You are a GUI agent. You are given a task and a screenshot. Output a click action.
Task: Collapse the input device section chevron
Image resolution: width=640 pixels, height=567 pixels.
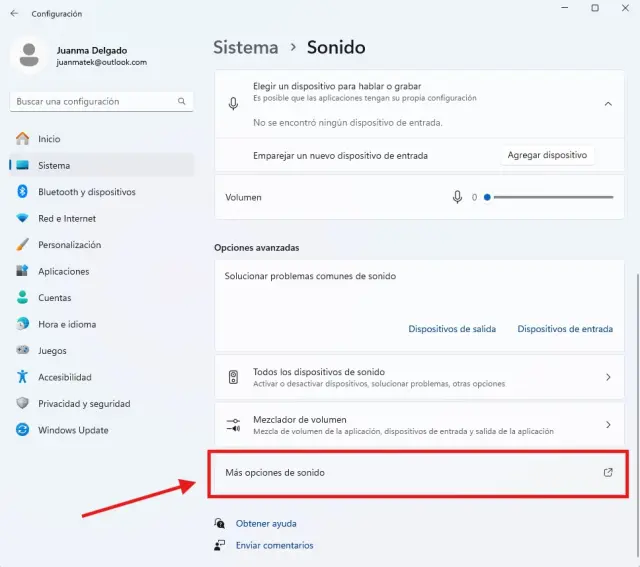coord(607,103)
